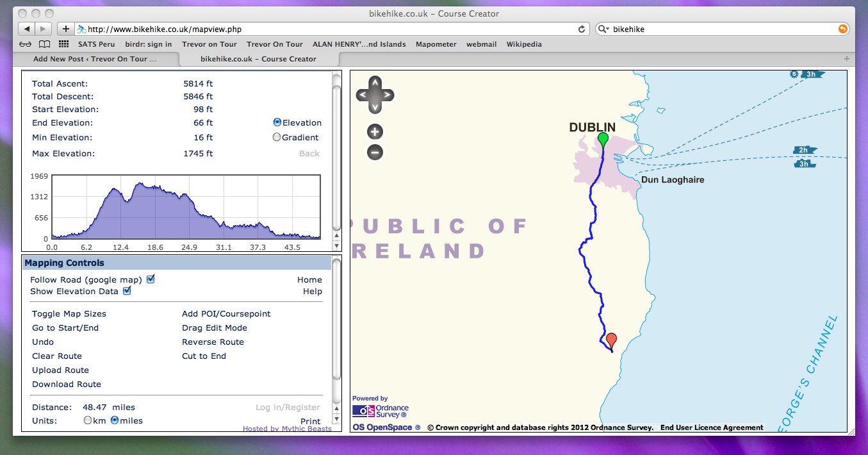Click the browser back arrow button

(28, 29)
